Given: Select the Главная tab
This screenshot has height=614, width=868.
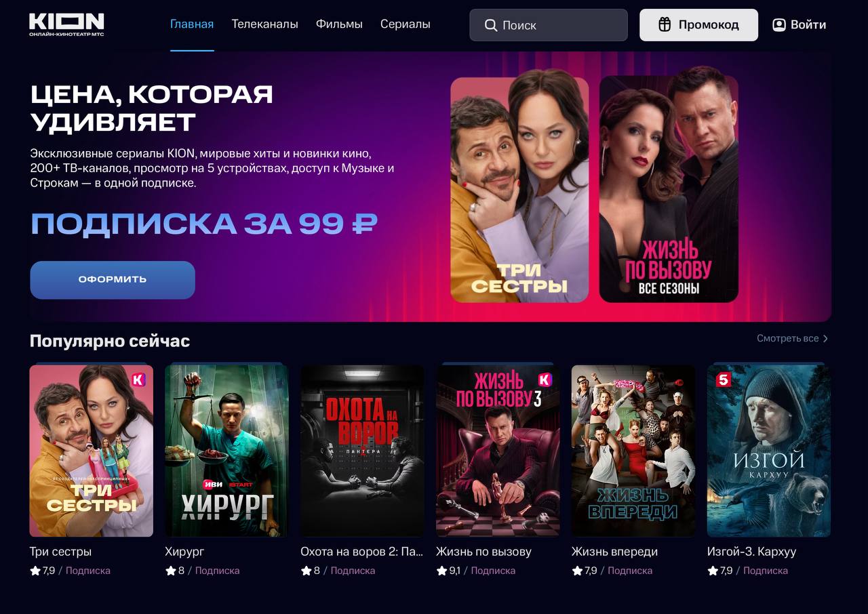Looking at the screenshot, I should click(192, 24).
